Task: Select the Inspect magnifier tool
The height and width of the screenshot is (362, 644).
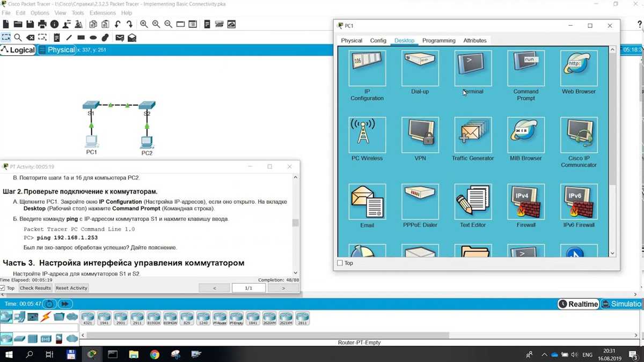Action: [x=18, y=38]
